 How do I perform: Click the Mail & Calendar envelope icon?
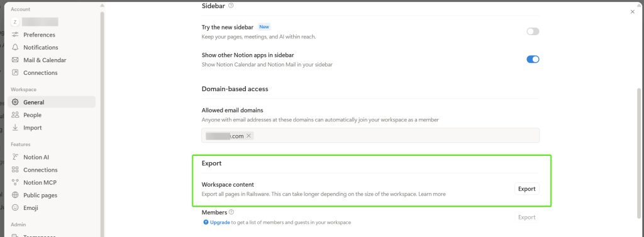pyautogui.click(x=15, y=60)
